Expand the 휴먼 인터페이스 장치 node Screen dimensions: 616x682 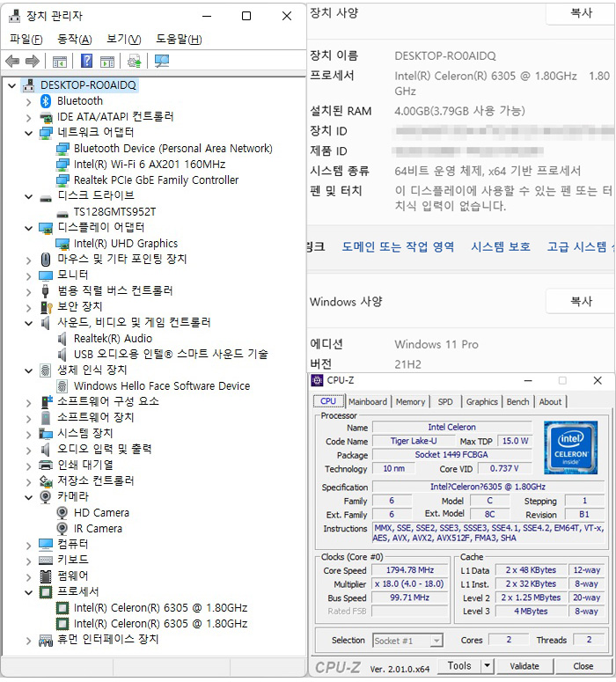pyautogui.click(x=29, y=641)
